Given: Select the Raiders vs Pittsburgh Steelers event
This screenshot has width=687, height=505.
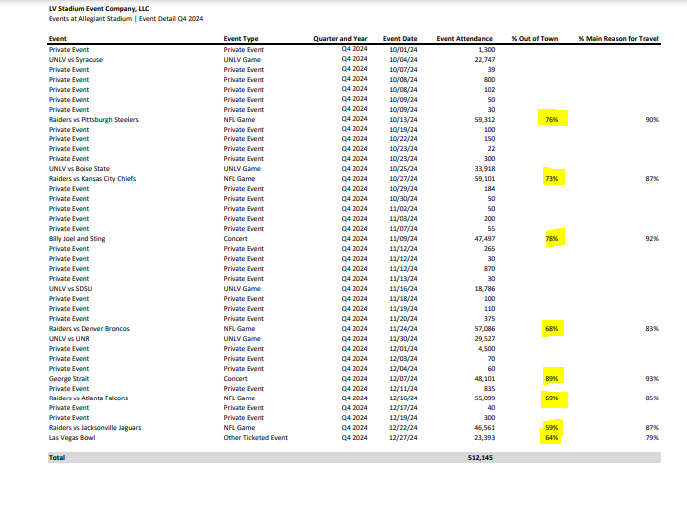Looking at the screenshot, I should [x=94, y=119].
